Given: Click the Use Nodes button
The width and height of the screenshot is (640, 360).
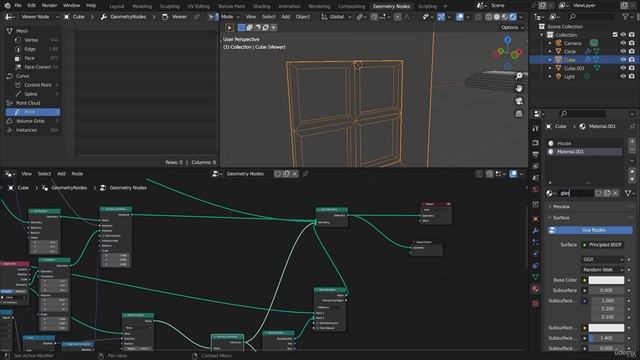Looking at the screenshot, I should click(x=590, y=230).
